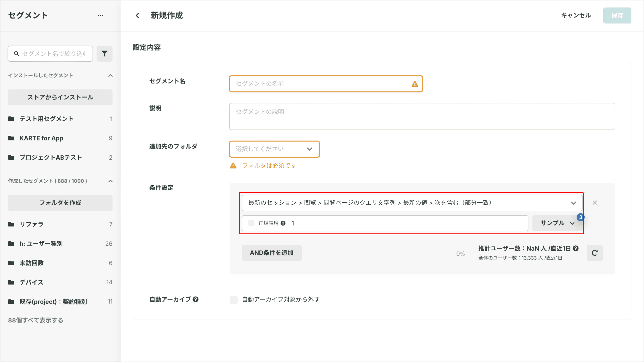This screenshot has height=362, width=644.
Task: Click the help icon beside 自動アーカイブ
Action: pyautogui.click(x=196, y=299)
